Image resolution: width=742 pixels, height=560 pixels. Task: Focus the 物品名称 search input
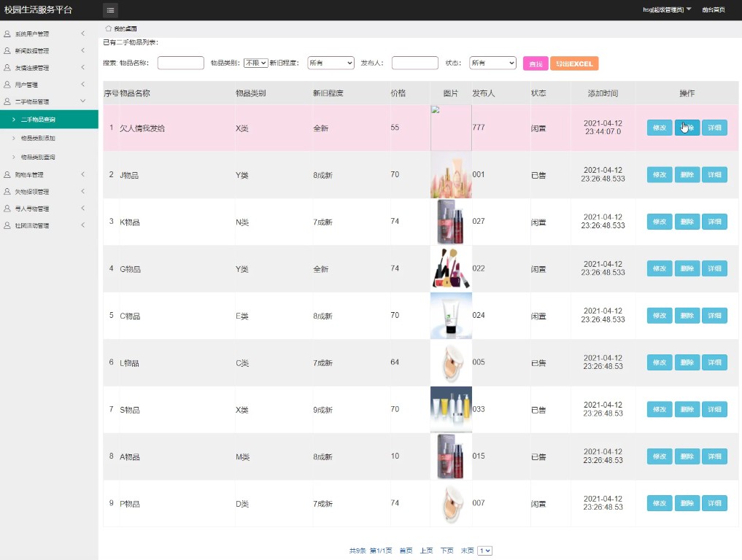[x=181, y=63]
